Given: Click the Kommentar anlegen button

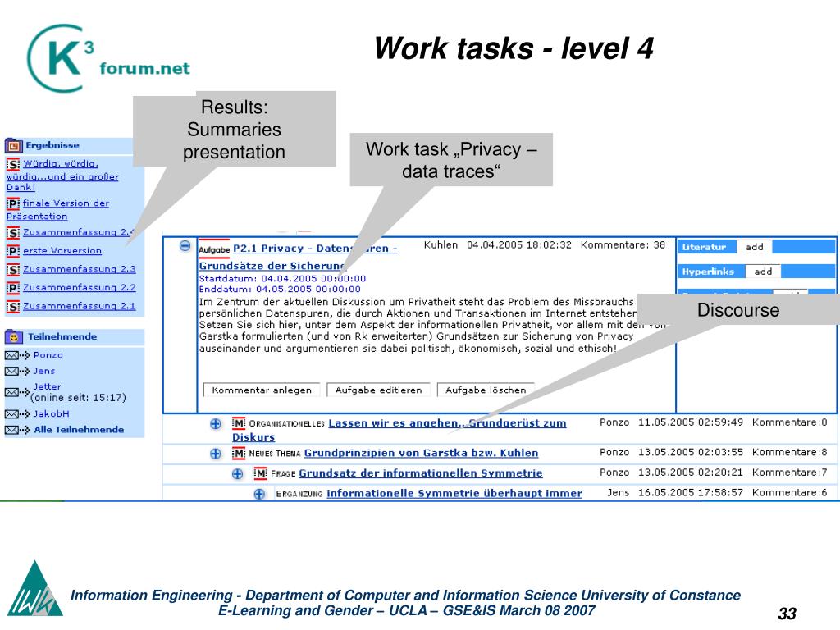Looking at the screenshot, I should tap(262, 390).
